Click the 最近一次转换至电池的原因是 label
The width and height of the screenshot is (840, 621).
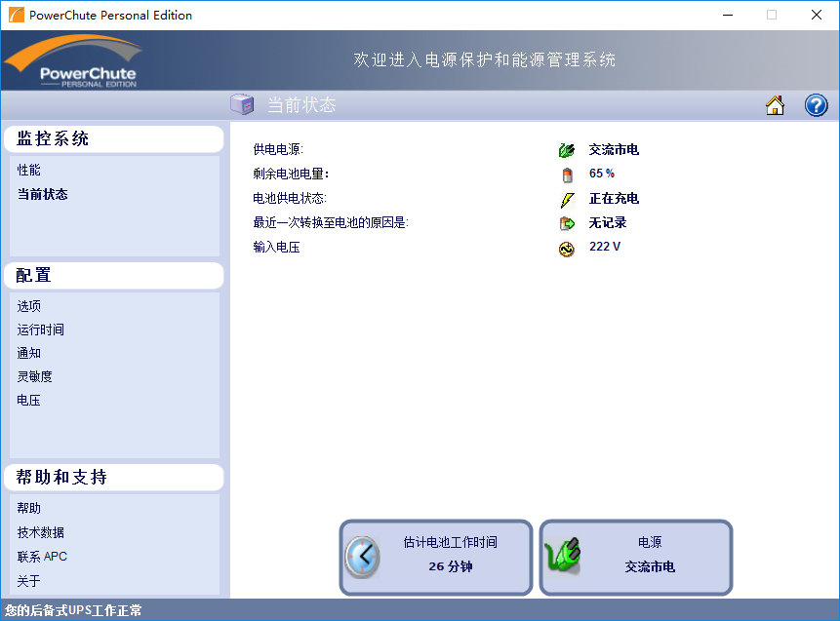pos(331,222)
